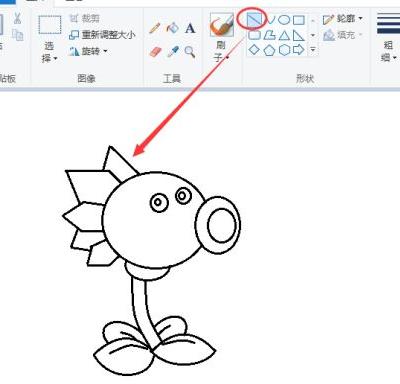Expand the Rotate (旋转) menu
The width and height of the screenshot is (400, 384).
pos(88,51)
